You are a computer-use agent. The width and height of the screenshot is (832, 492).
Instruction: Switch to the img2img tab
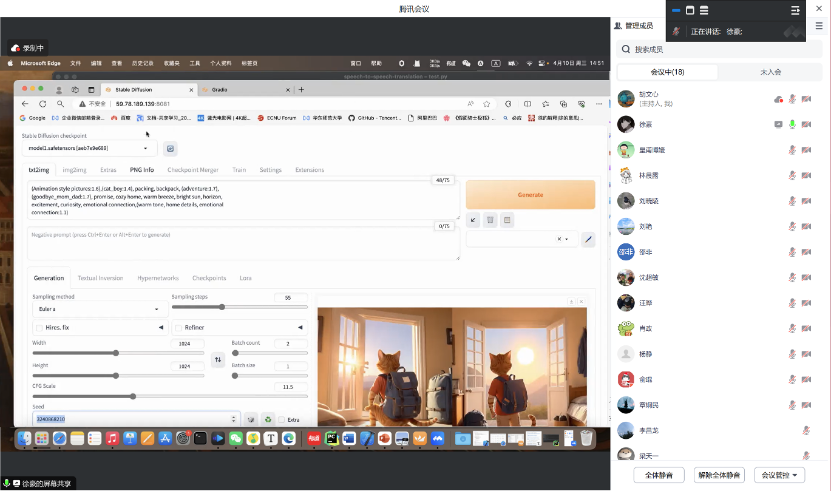[74, 170]
